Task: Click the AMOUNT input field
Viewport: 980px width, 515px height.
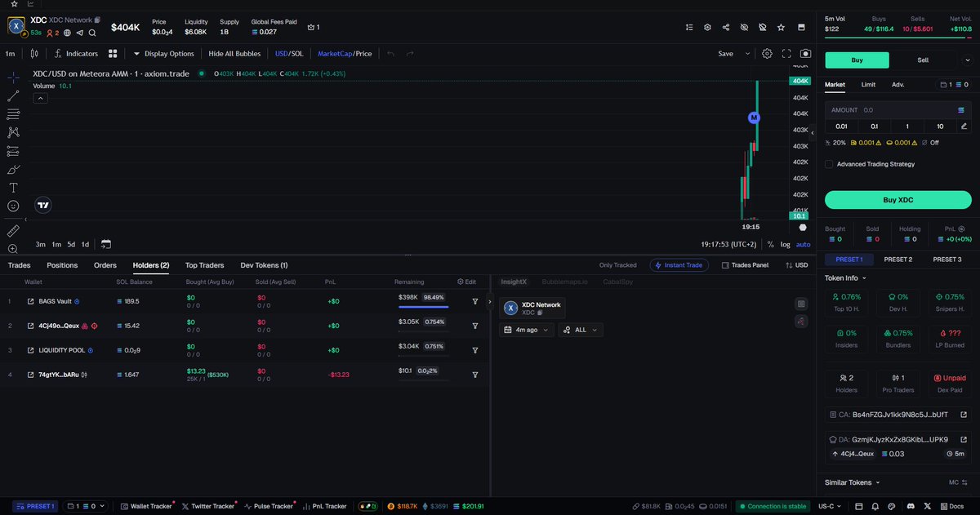Action: pyautogui.click(x=898, y=109)
